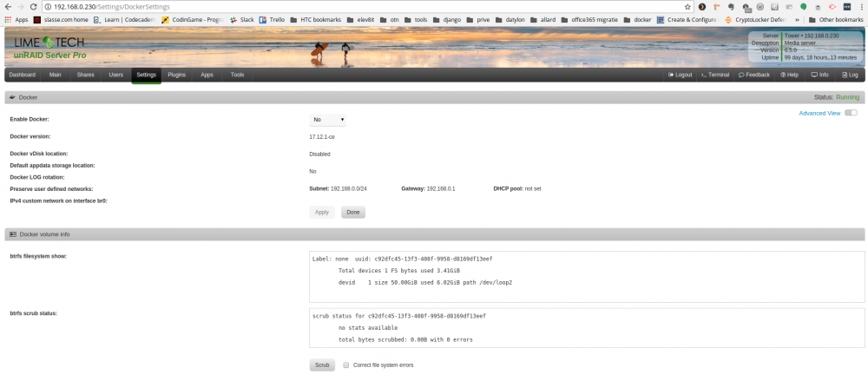Open the system Log
This screenshot has height=381, width=868.
(850, 75)
